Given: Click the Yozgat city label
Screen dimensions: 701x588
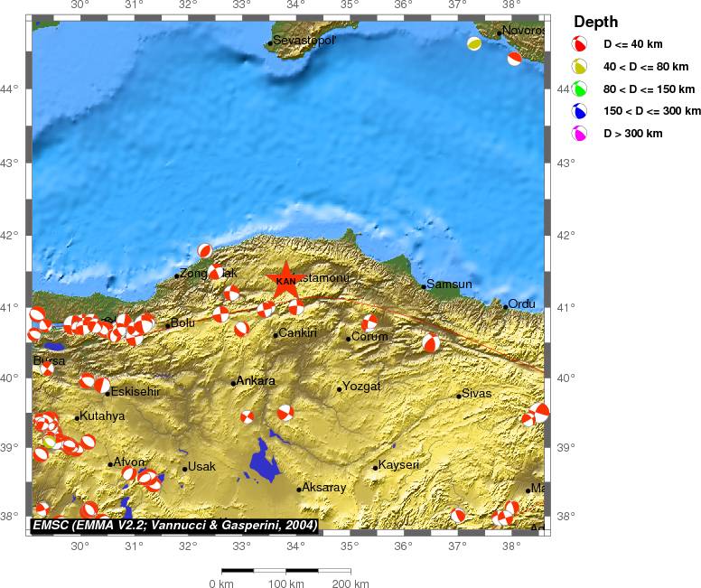Looking at the screenshot, I should pyautogui.click(x=361, y=387).
